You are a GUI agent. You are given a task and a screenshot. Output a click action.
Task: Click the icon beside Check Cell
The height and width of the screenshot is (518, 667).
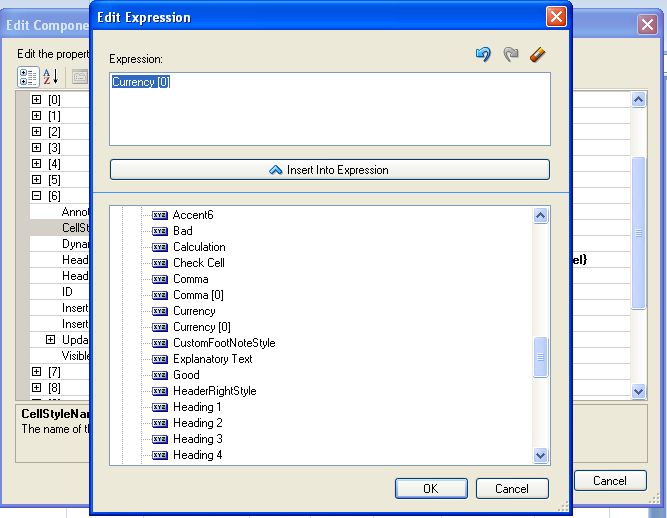160,263
